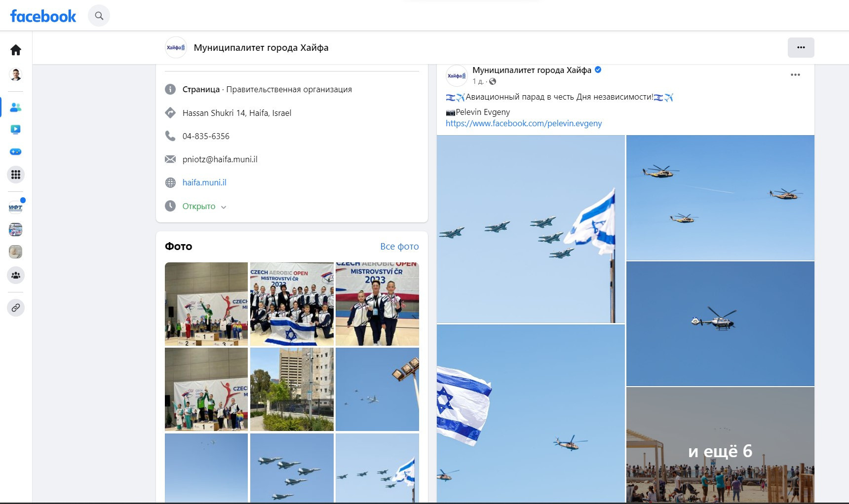Screen dimensions: 849x504
Task: Open the search magnifier icon
Action: [99, 15]
